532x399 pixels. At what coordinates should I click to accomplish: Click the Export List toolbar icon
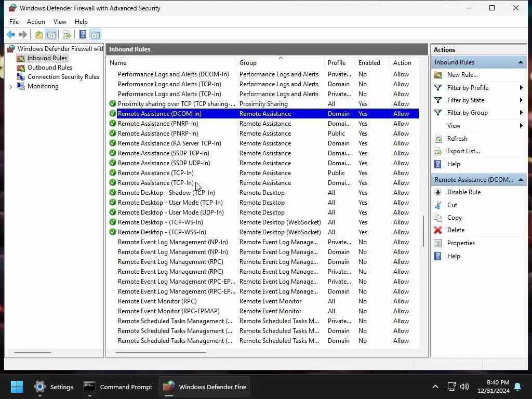(67, 34)
